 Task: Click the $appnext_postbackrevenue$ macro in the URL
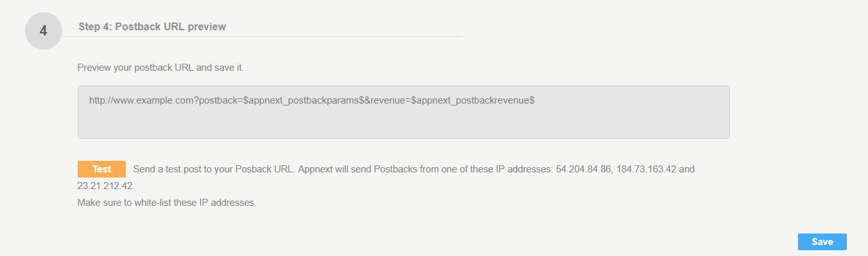(473, 101)
